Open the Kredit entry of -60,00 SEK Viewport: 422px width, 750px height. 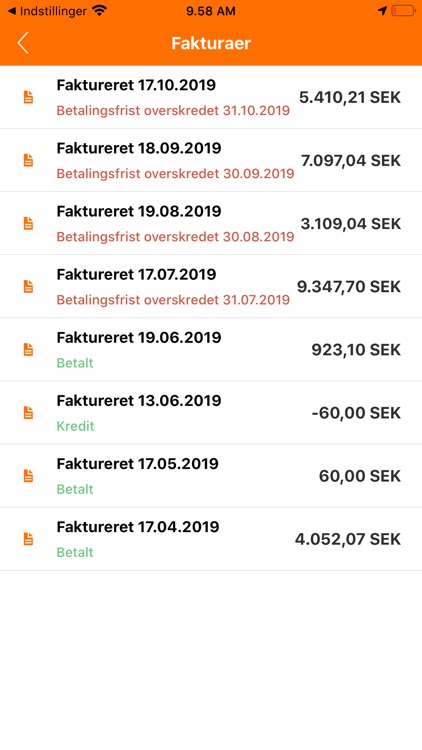(x=211, y=413)
